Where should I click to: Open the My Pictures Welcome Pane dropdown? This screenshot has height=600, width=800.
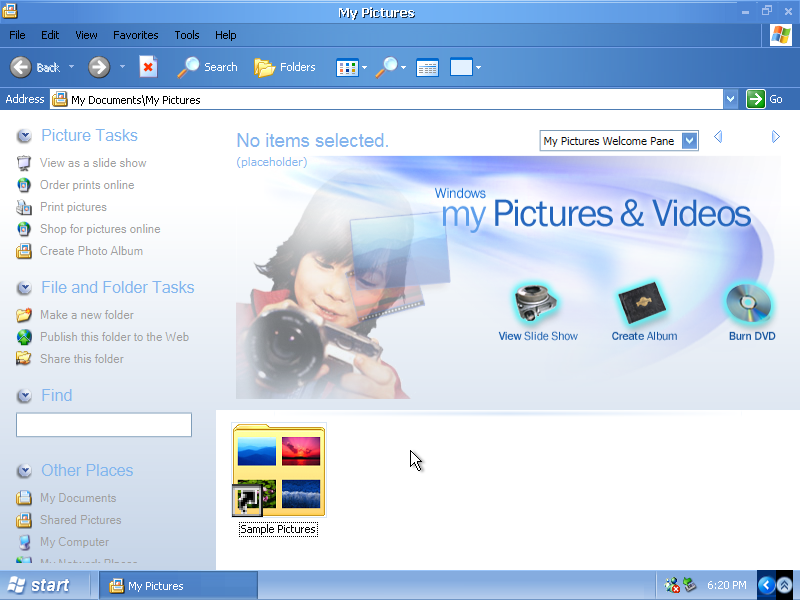tap(689, 141)
